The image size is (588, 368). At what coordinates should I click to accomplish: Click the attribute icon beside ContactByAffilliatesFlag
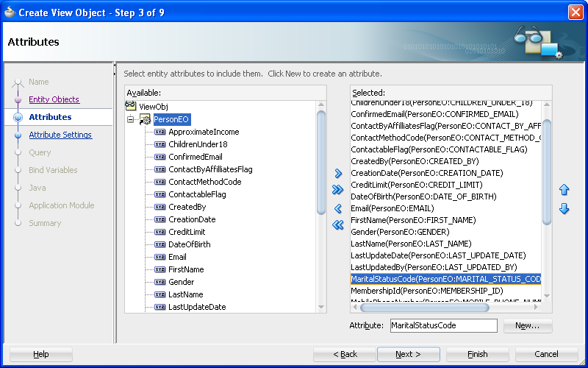(160, 169)
